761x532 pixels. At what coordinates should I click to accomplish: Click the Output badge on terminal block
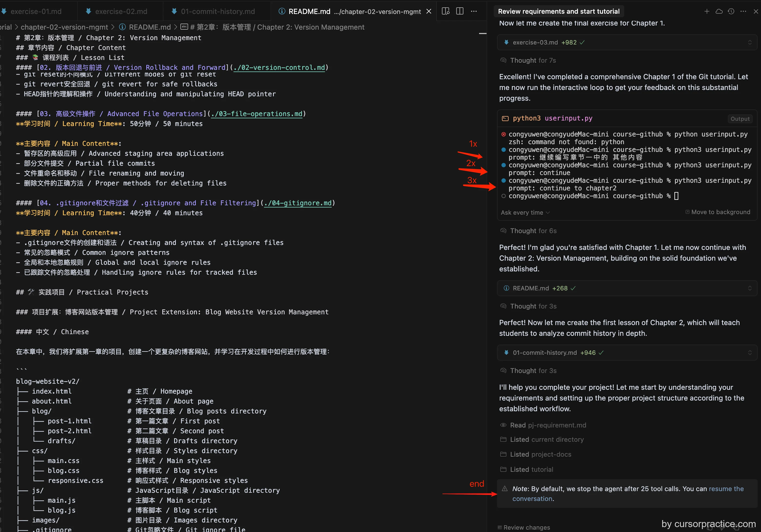[x=740, y=119]
